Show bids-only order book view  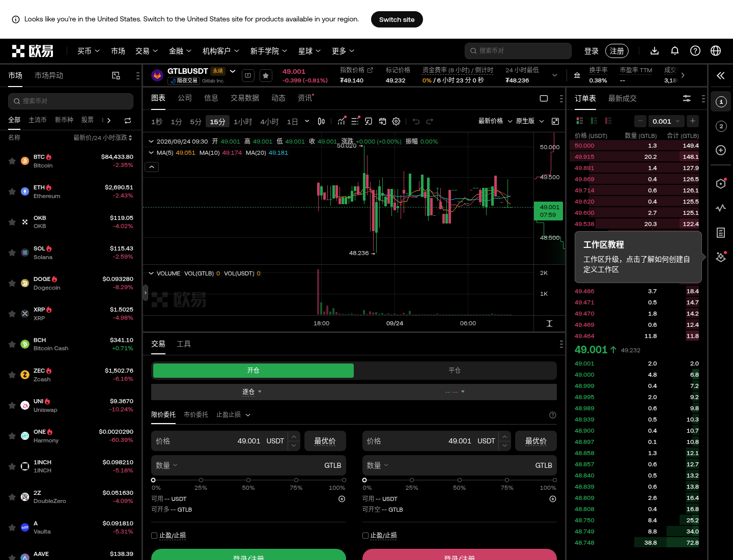point(594,121)
